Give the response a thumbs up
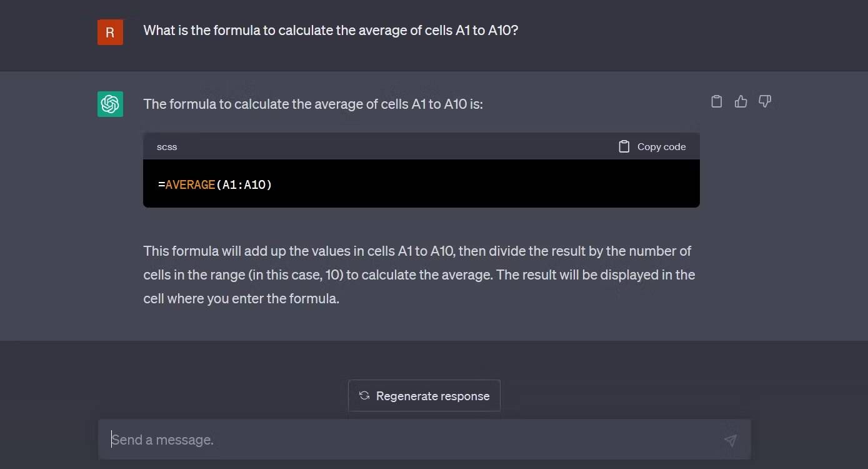Screen dimensions: 868x469 point(741,101)
